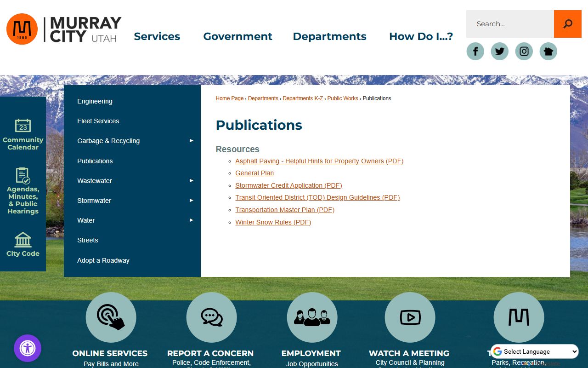Open the Community Calendar icon
The image size is (588, 368).
23,126
